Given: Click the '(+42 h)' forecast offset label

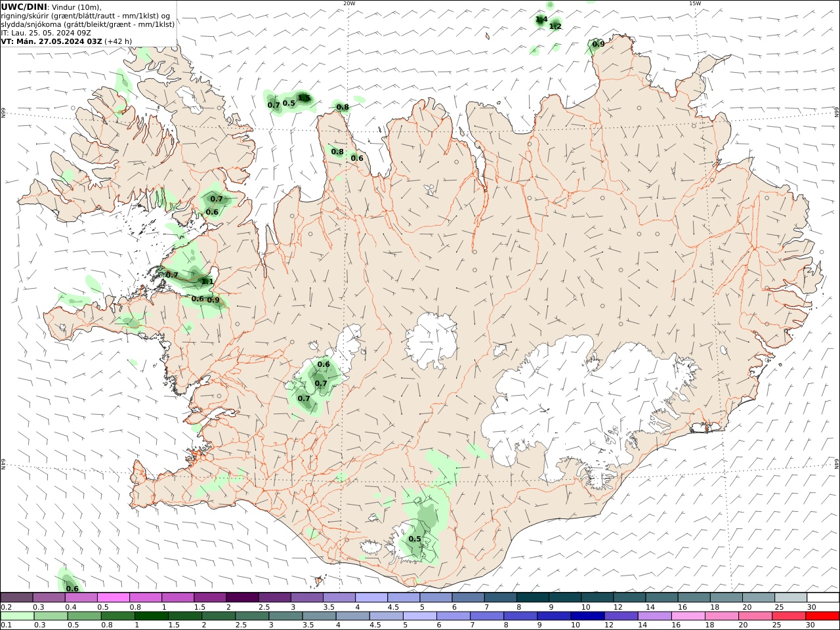Looking at the screenshot, I should tap(118, 41).
